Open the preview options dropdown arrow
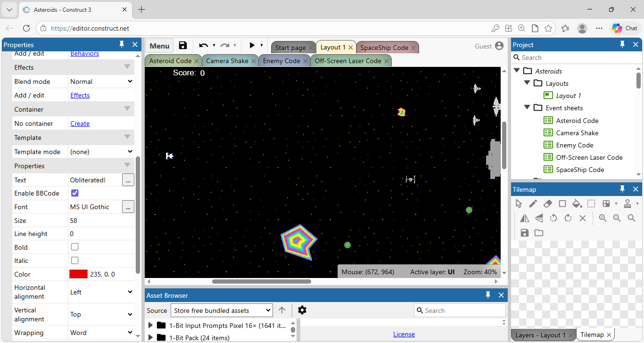644x343 pixels. (x=262, y=46)
